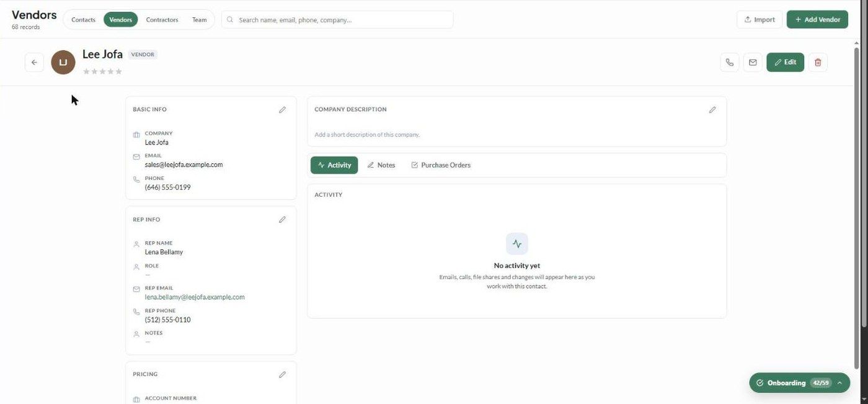This screenshot has width=868, height=404.
Task: Click the search magnifier icon
Action: [230, 20]
